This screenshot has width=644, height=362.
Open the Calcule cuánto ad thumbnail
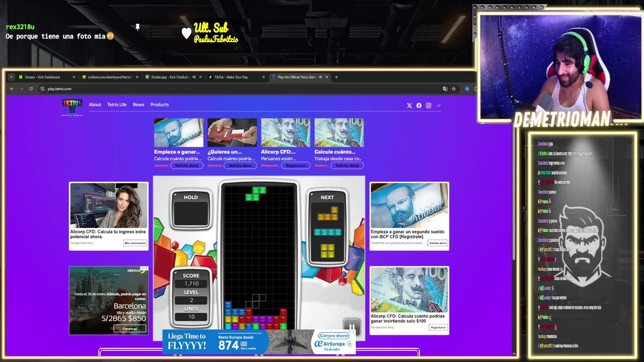click(339, 133)
